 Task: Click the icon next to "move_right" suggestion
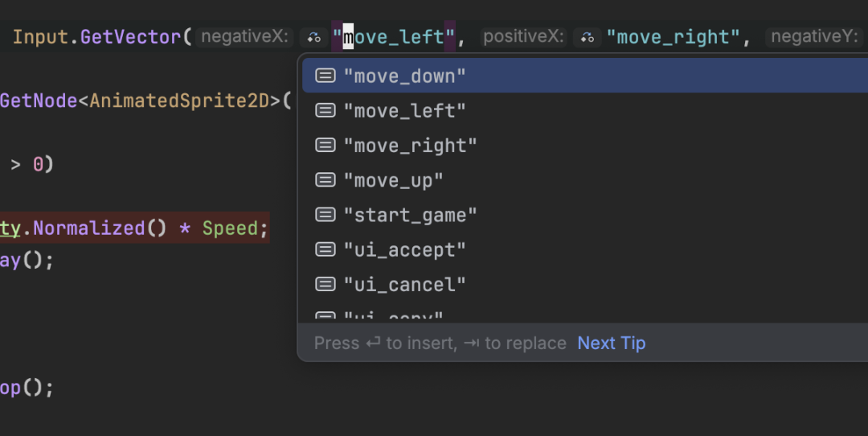[x=325, y=146]
